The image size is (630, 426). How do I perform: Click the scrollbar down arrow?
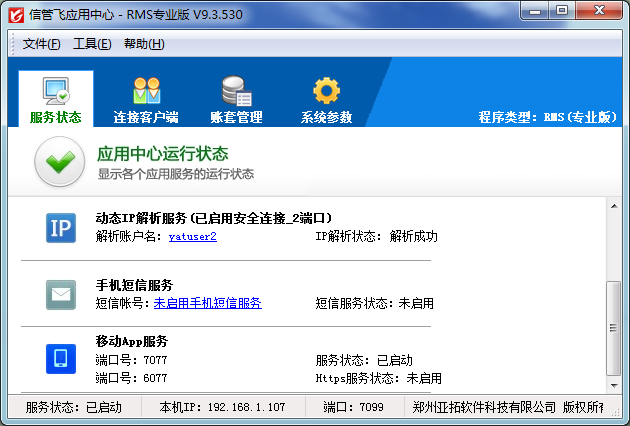[x=615, y=384]
